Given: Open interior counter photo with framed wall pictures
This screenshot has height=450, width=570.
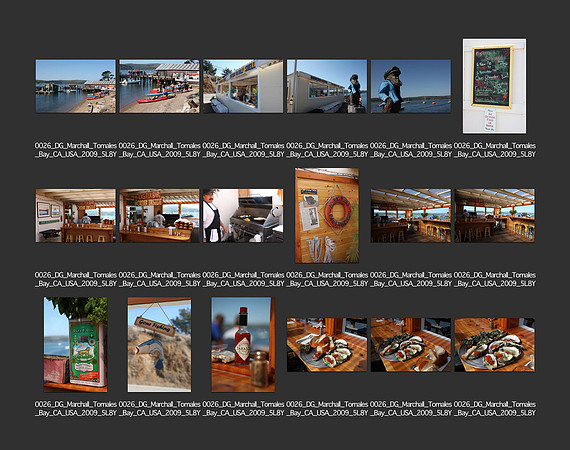Looking at the screenshot, I should tap(76, 215).
